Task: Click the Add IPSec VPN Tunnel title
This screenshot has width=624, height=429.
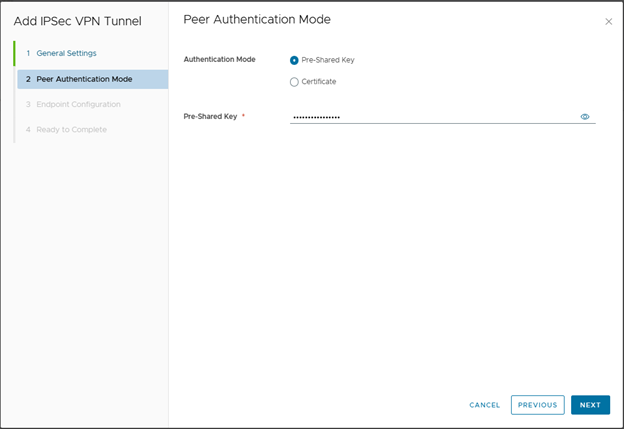Action: (77, 21)
